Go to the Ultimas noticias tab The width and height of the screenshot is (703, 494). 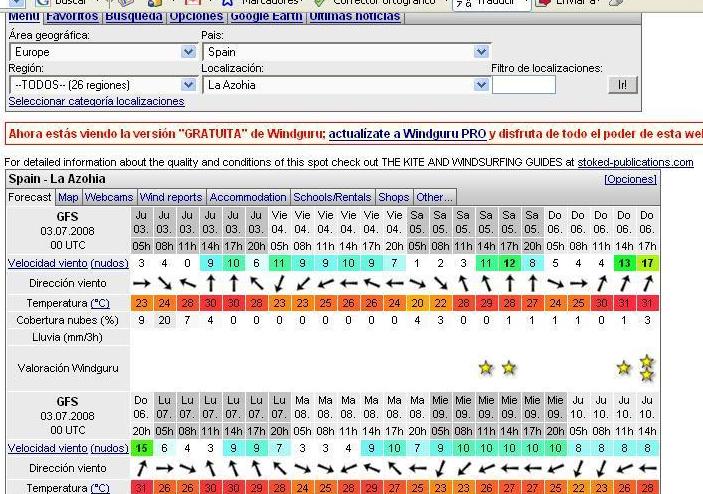(355, 17)
